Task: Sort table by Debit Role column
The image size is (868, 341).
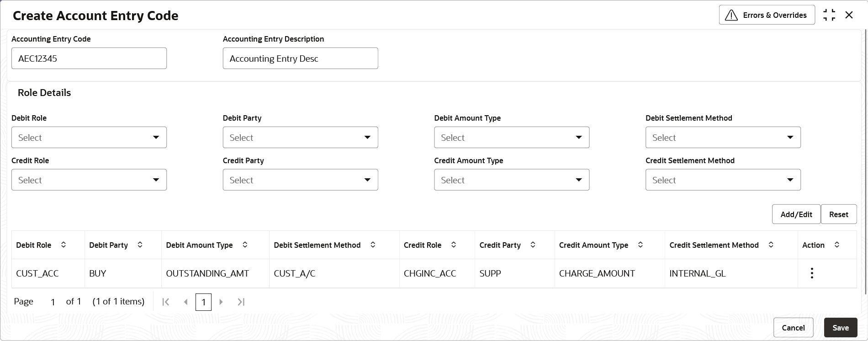Action: tap(64, 245)
